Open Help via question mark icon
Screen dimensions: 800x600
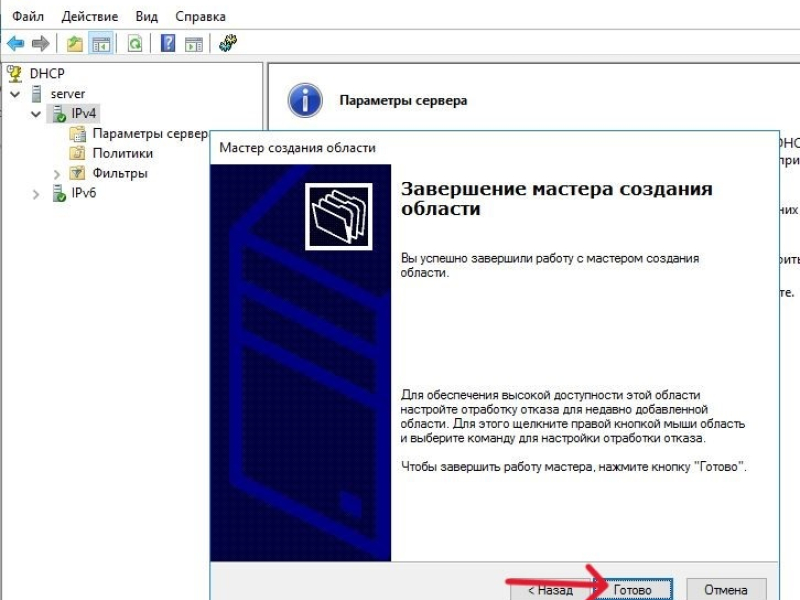pyautogui.click(x=167, y=43)
